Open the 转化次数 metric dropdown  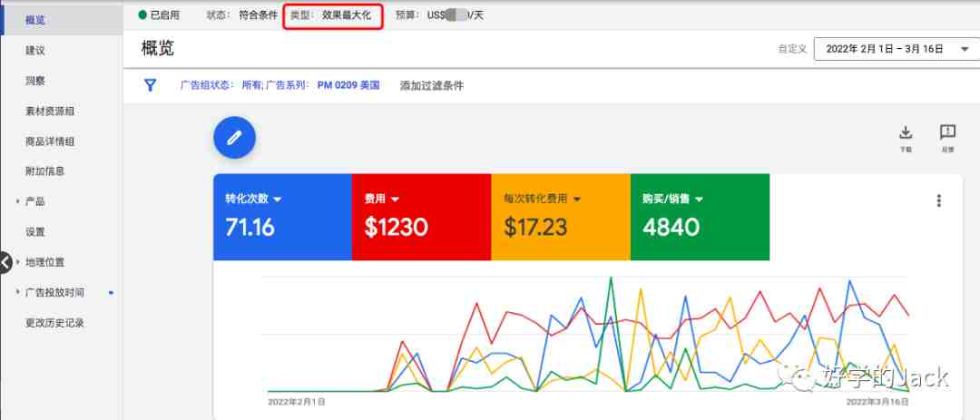point(278,200)
